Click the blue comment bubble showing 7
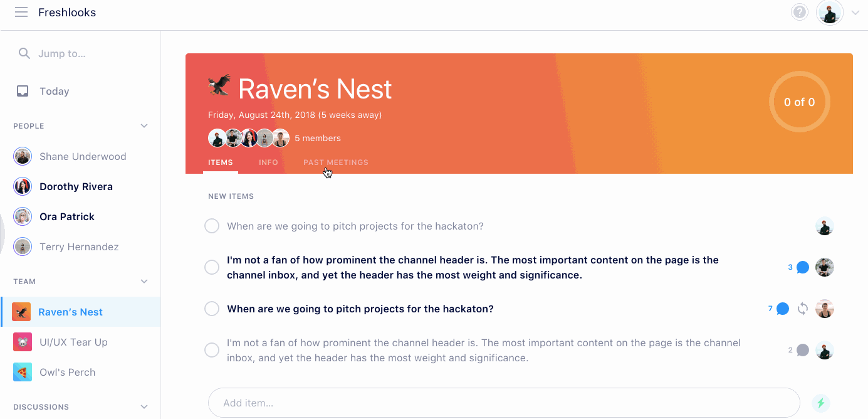868x419 pixels. pos(783,309)
